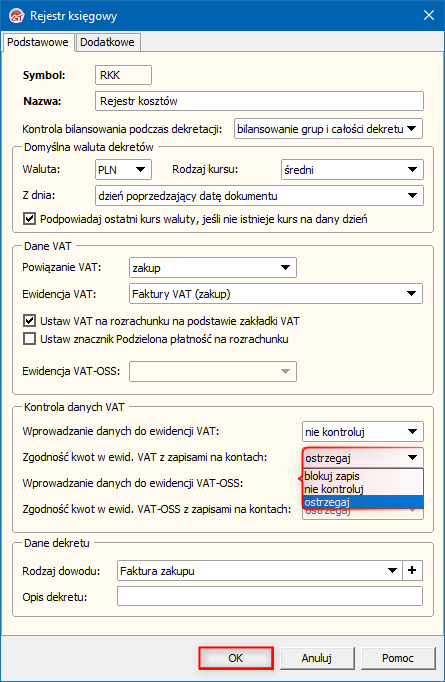Open help with the Pomoc button
The height and width of the screenshot is (682, 445).
click(398, 658)
